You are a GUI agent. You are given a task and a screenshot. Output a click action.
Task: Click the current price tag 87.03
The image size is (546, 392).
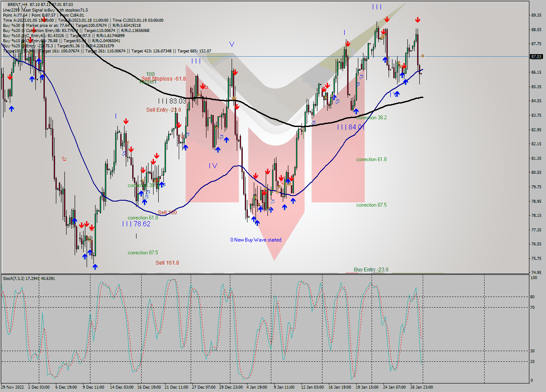[x=536, y=56]
